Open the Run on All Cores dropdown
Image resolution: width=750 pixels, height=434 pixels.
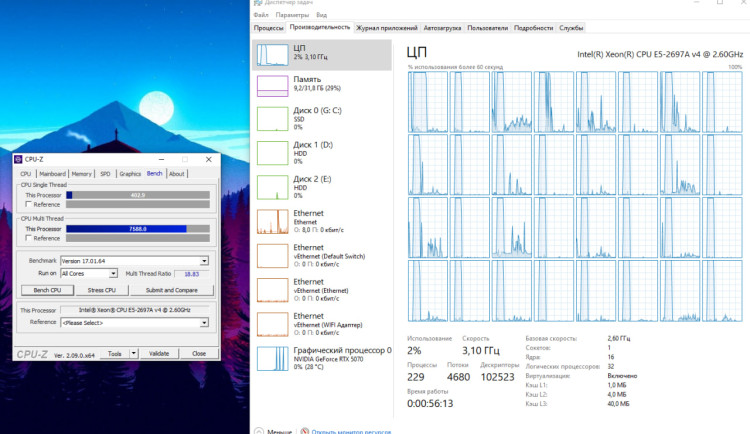[114, 273]
